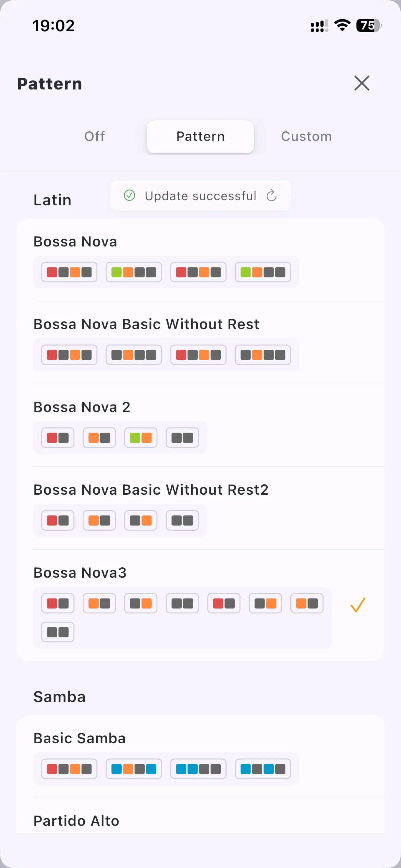Viewport: 401px width, 868px height.
Task: Select the Pattern segment tab
Action: coord(200,136)
